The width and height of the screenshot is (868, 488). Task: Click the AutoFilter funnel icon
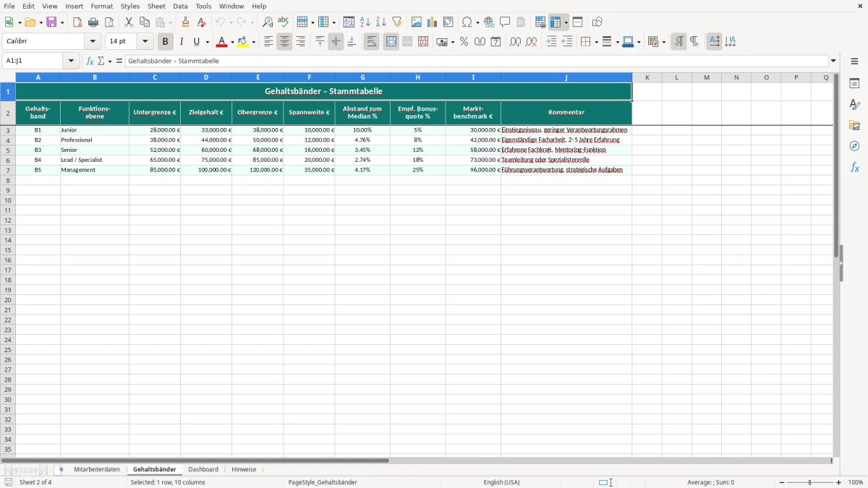pos(396,22)
